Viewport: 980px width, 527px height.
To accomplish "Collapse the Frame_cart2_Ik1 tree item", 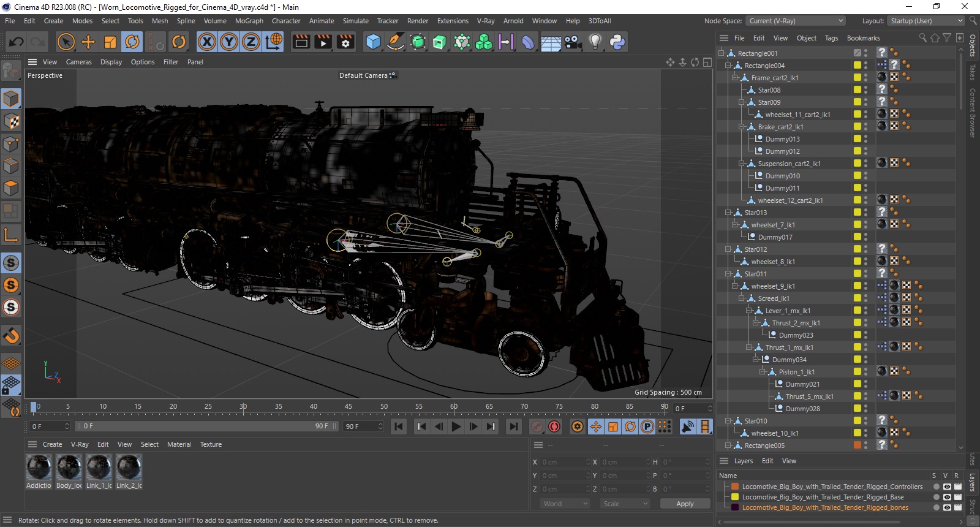I will [x=735, y=78].
